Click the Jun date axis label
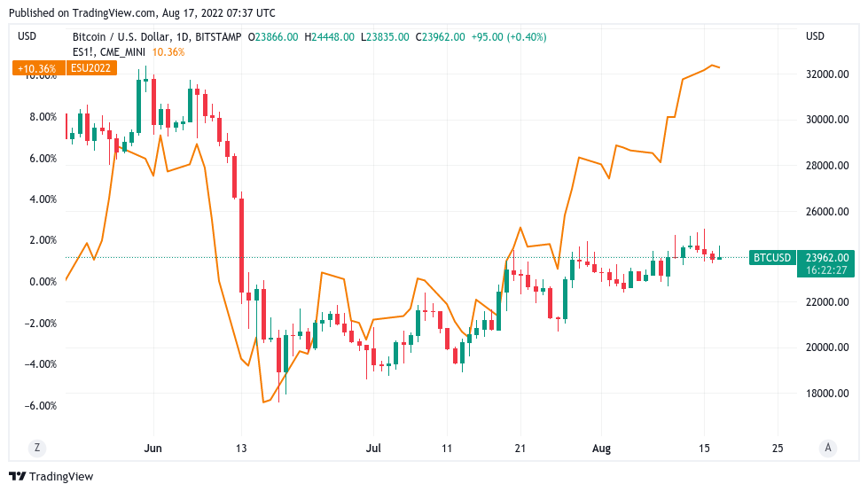The image size is (868, 492). 152,449
